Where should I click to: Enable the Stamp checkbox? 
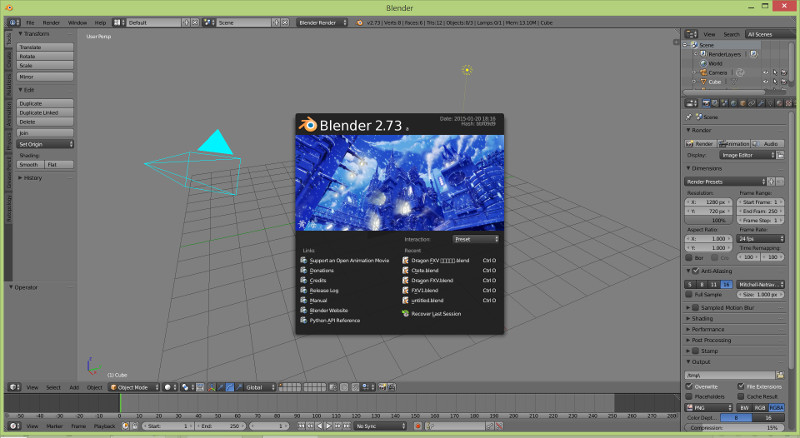pyautogui.click(x=695, y=351)
